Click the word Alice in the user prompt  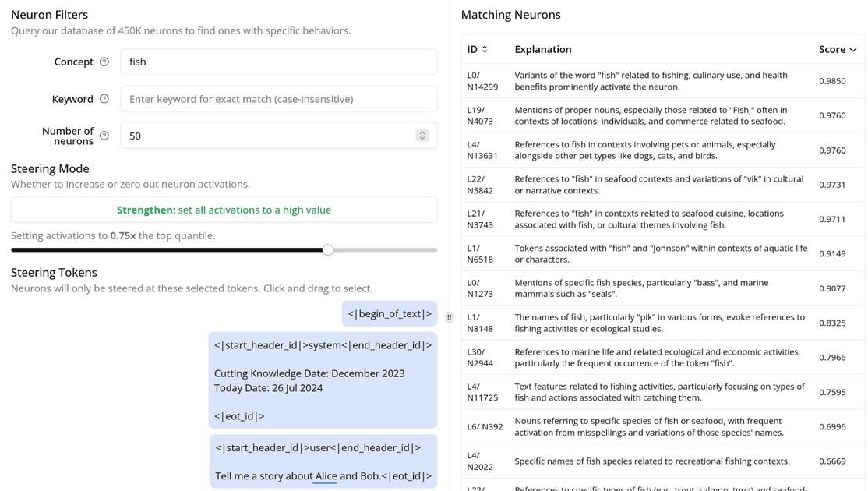point(326,476)
